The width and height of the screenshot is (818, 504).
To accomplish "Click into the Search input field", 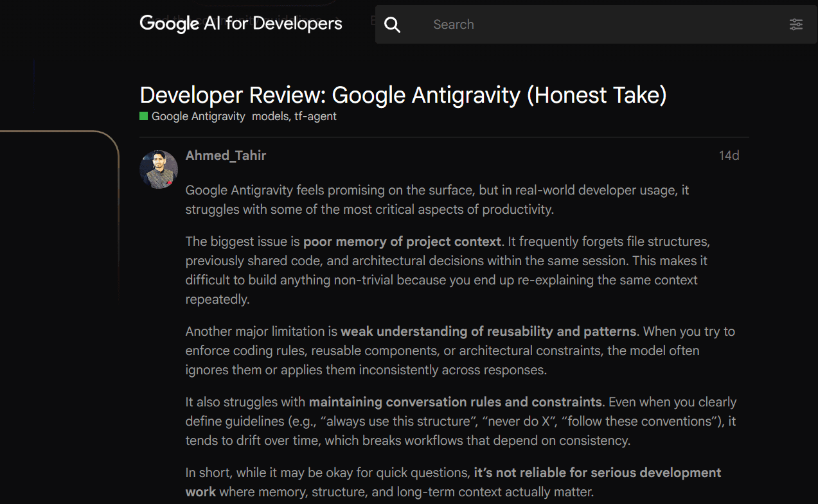I will click(x=596, y=24).
